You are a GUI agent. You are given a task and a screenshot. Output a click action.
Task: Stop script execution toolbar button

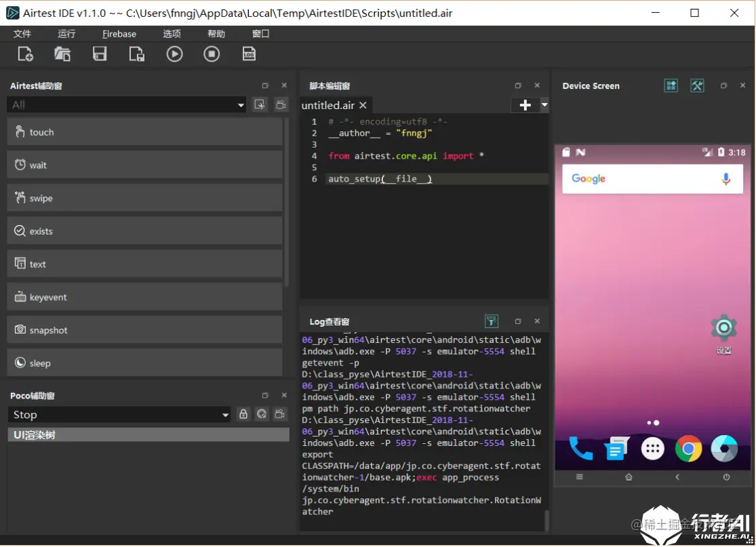coord(211,54)
